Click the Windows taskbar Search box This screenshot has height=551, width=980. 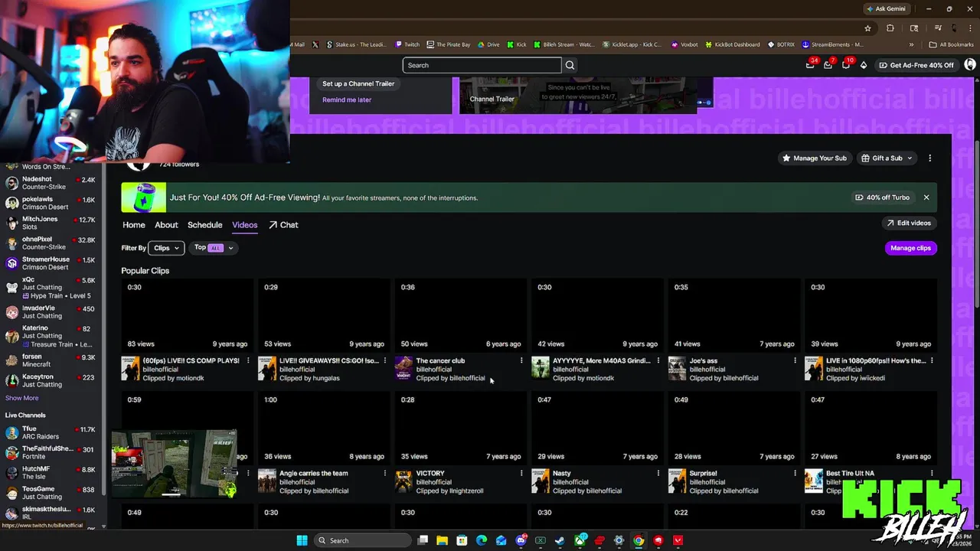coord(362,540)
